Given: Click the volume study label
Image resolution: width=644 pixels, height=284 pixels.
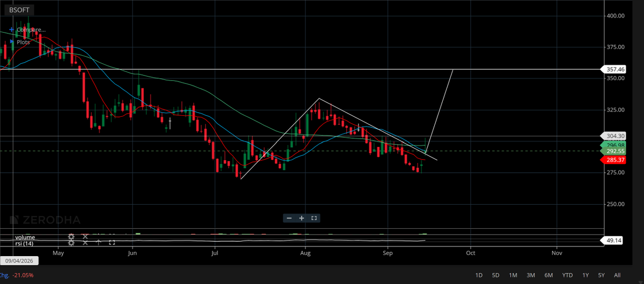Looking at the screenshot, I should (25, 237).
